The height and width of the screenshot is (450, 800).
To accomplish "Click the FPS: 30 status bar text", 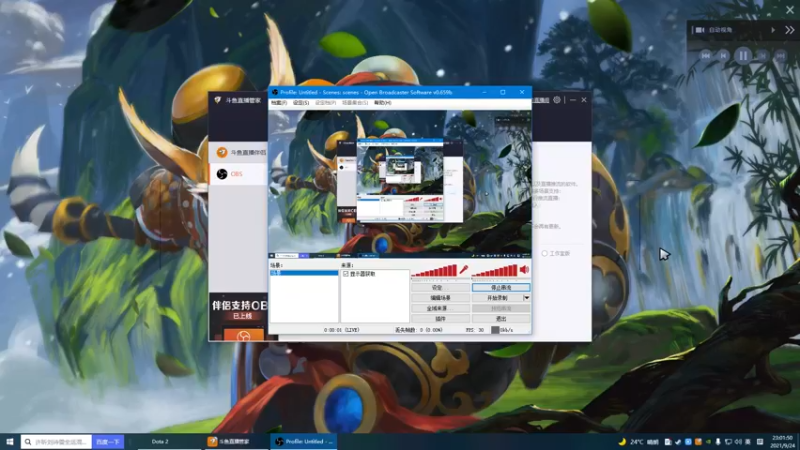I will tap(474, 331).
